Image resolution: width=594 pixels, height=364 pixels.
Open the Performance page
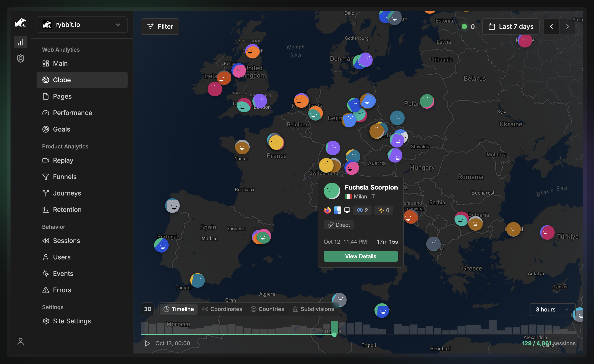point(82,113)
